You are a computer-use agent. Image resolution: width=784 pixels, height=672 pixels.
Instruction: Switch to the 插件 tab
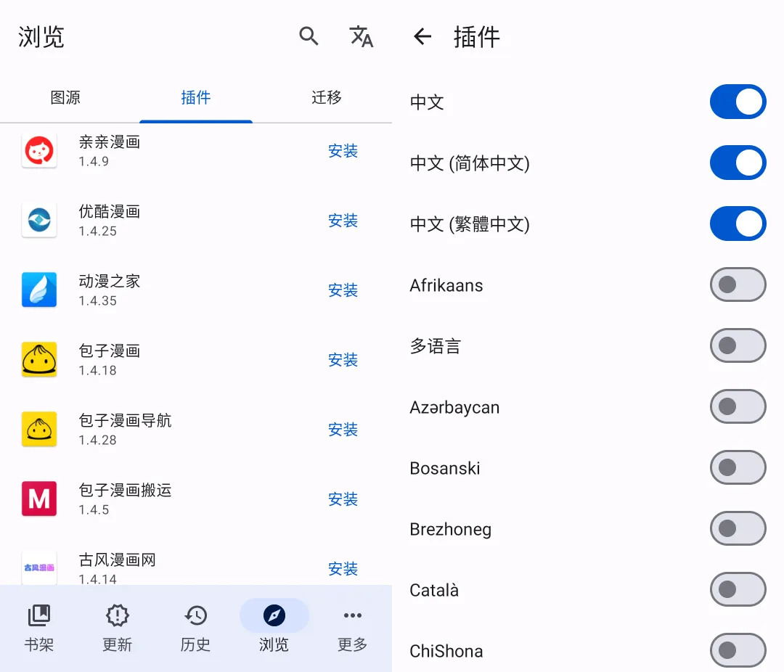196,97
